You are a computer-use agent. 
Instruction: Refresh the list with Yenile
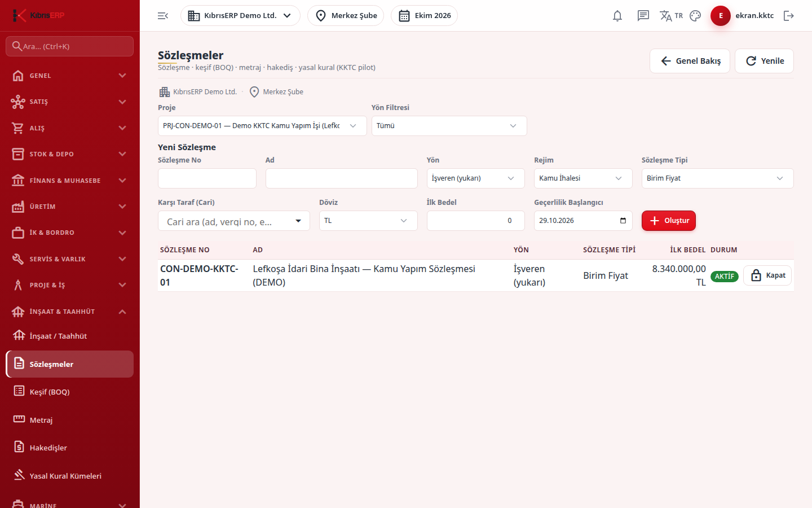764,61
